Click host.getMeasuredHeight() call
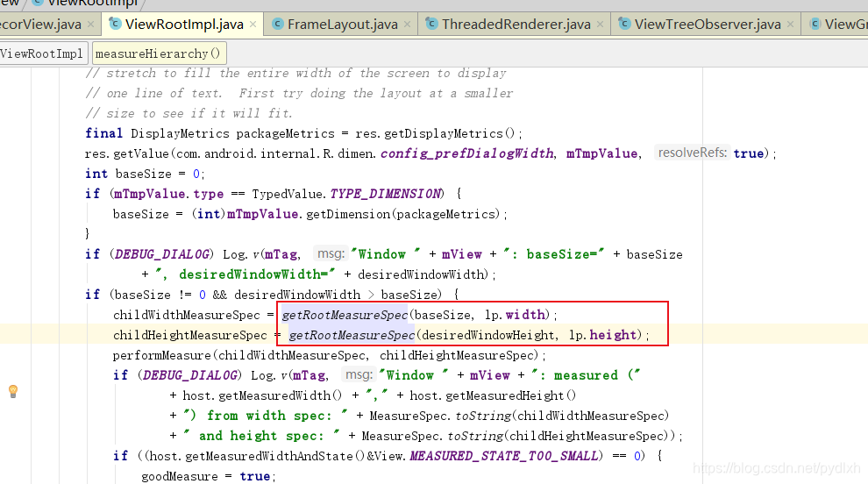 [493, 395]
